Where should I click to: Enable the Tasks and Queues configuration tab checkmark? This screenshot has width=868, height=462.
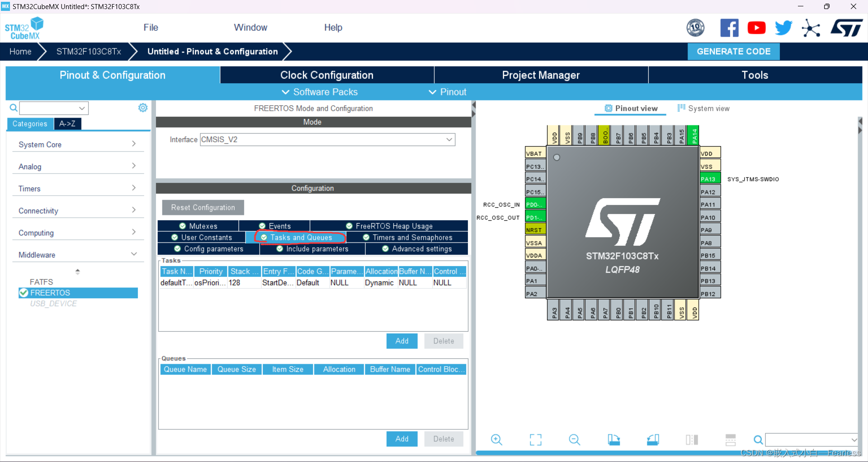click(x=264, y=237)
